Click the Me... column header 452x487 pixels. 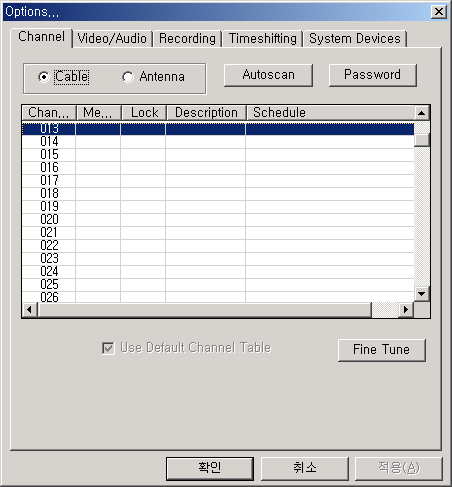(x=99, y=113)
